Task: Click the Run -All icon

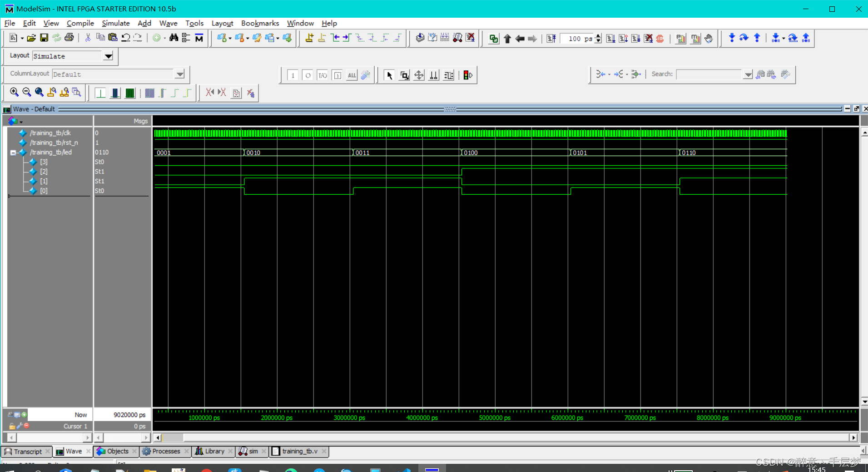Action: click(636, 39)
